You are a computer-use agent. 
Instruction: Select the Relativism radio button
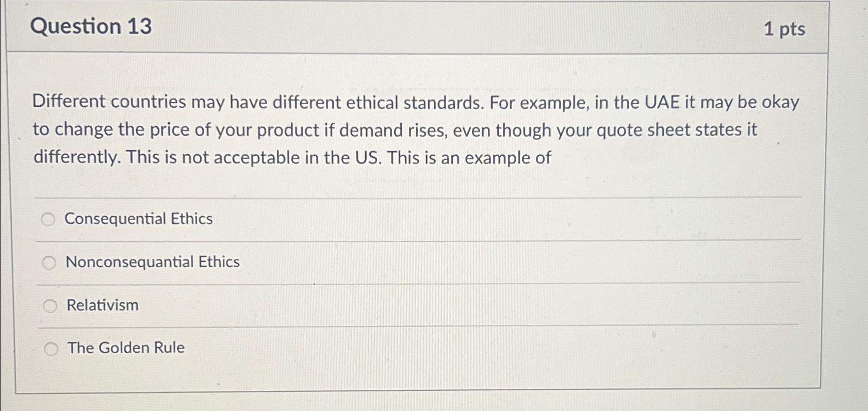[x=49, y=305]
